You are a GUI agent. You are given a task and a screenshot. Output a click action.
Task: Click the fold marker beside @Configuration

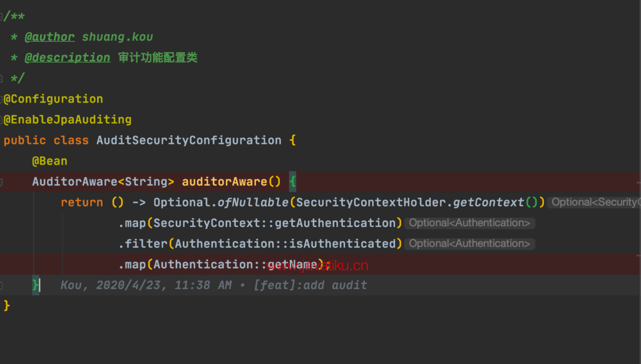[x=2, y=99]
